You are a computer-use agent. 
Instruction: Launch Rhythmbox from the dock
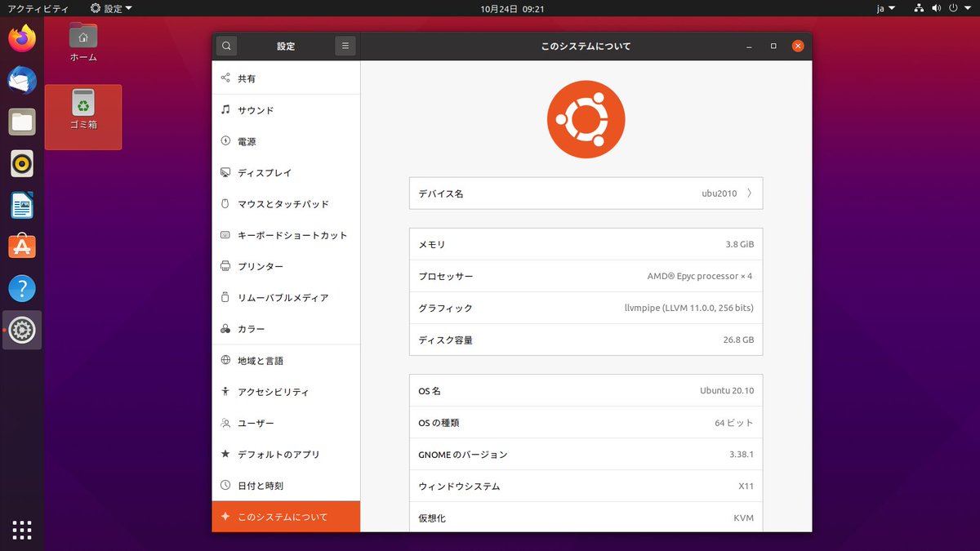(x=22, y=164)
